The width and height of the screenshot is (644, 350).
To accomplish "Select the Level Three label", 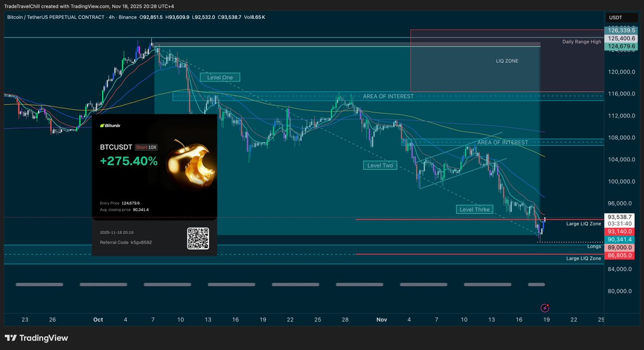I will (474, 209).
